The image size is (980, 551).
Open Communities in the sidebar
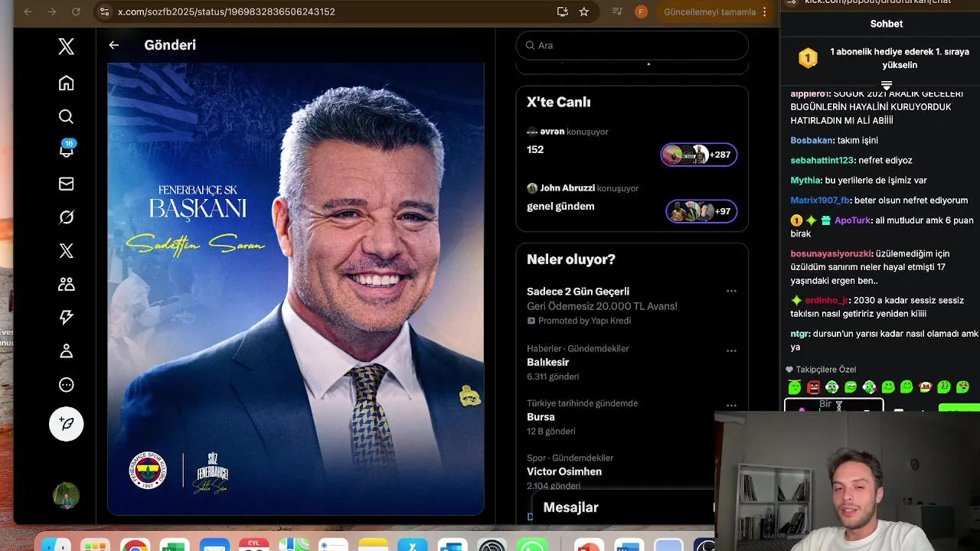[67, 284]
